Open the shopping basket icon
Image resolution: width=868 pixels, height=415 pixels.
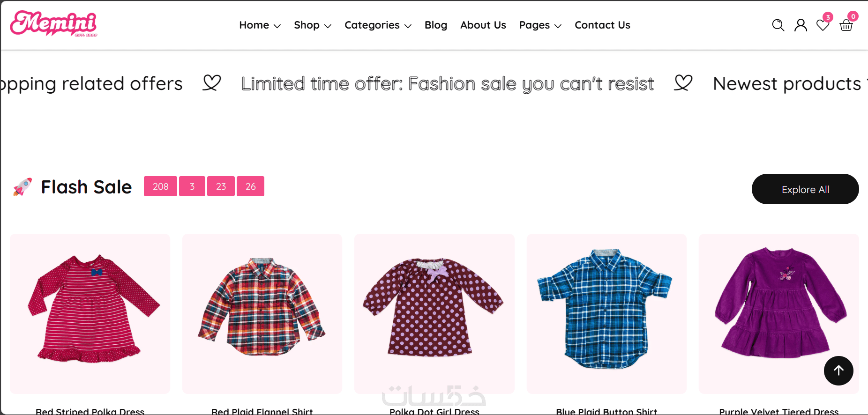click(846, 25)
